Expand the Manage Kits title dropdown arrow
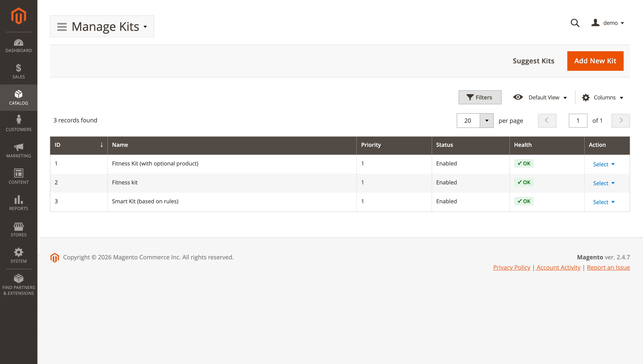This screenshot has width=643, height=364. (145, 27)
